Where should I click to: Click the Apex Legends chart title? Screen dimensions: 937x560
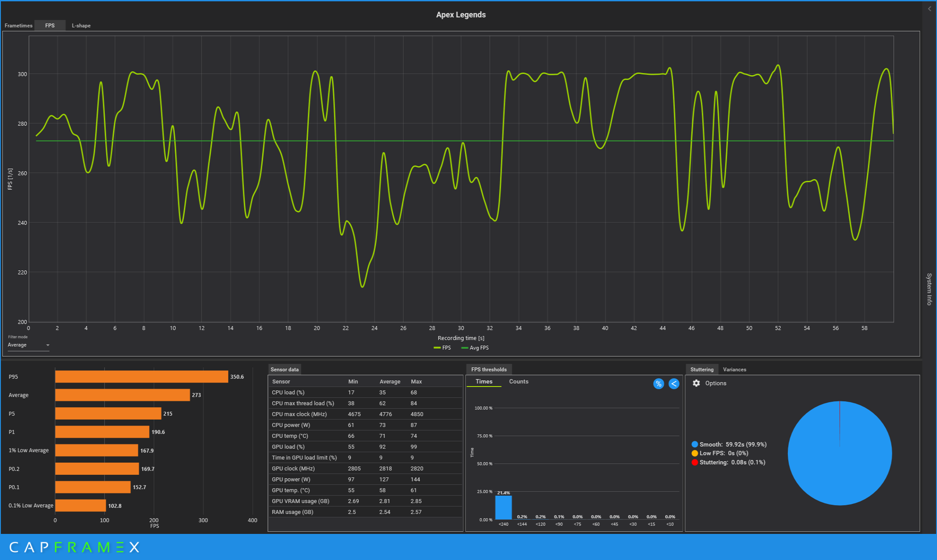[461, 15]
